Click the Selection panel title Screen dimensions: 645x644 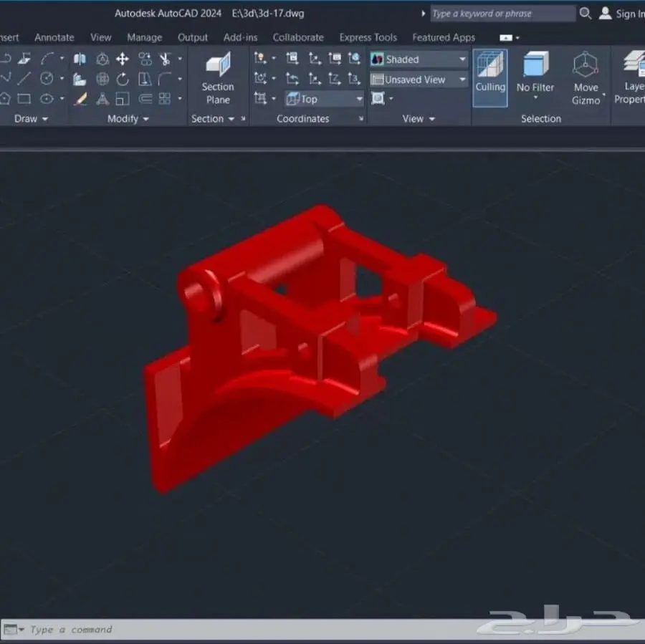[541, 119]
